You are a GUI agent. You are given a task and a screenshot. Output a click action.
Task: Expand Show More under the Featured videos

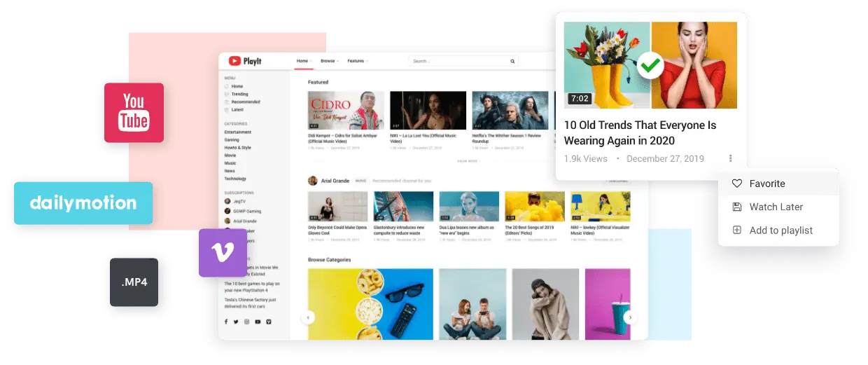469,160
